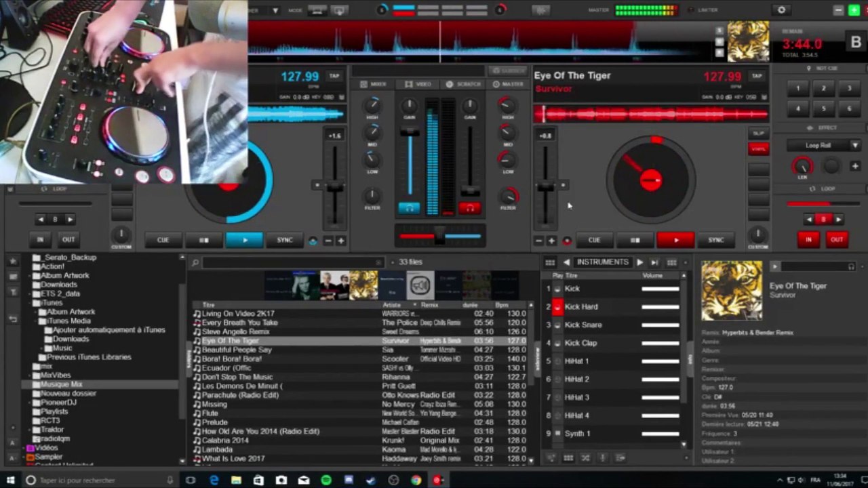Enable SLIP mode on the right deck
This screenshot has width=868, height=488.
point(758,133)
